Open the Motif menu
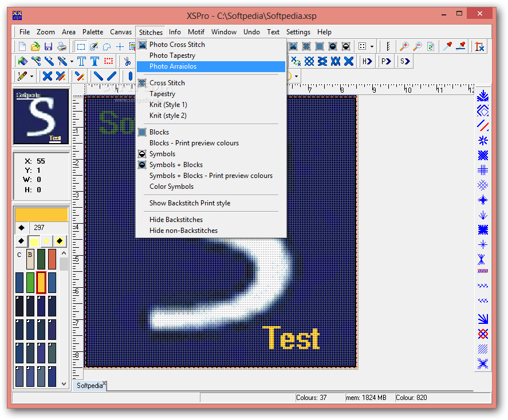The image size is (508, 420). (x=196, y=32)
